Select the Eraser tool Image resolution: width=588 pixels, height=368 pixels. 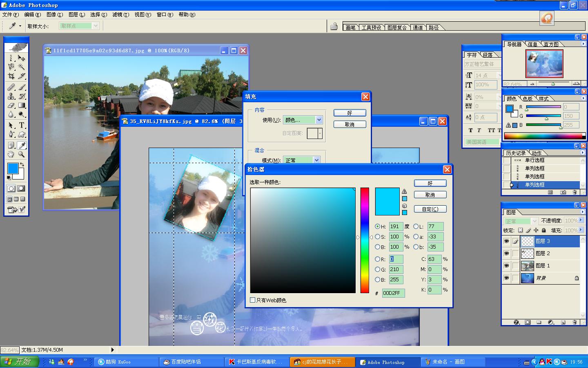click(x=11, y=105)
